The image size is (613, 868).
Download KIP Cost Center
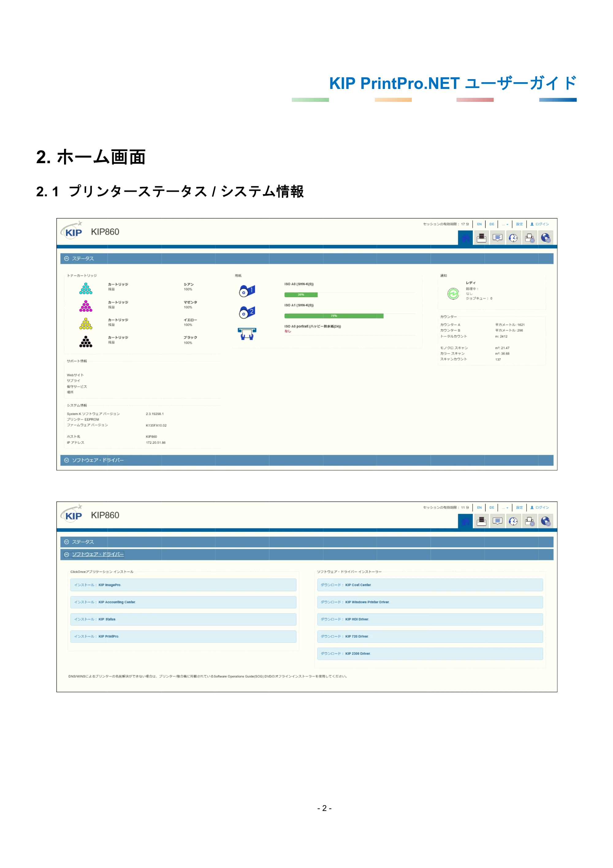pyautogui.click(x=430, y=585)
